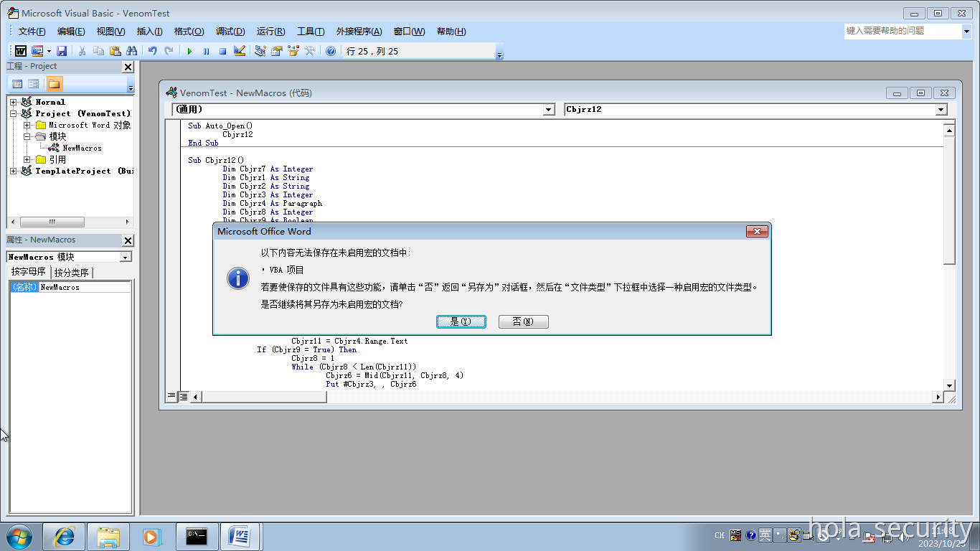Screen dimensions: 980x551
Task: Toggle folder view in the Project explorer
Action: 54,84
